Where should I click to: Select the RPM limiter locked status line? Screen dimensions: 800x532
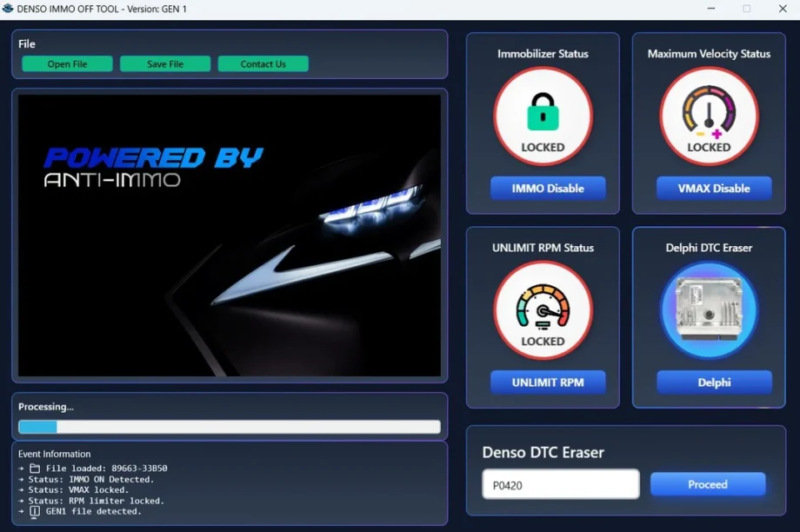point(96,501)
